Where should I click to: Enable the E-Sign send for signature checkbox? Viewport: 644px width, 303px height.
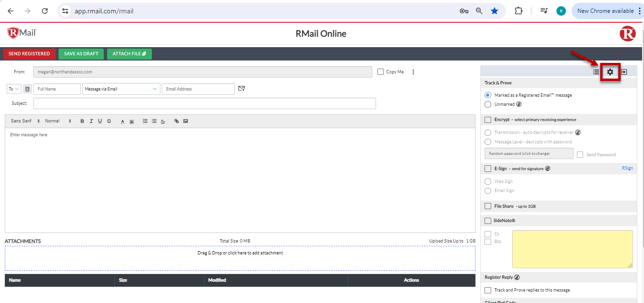(x=487, y=168)
